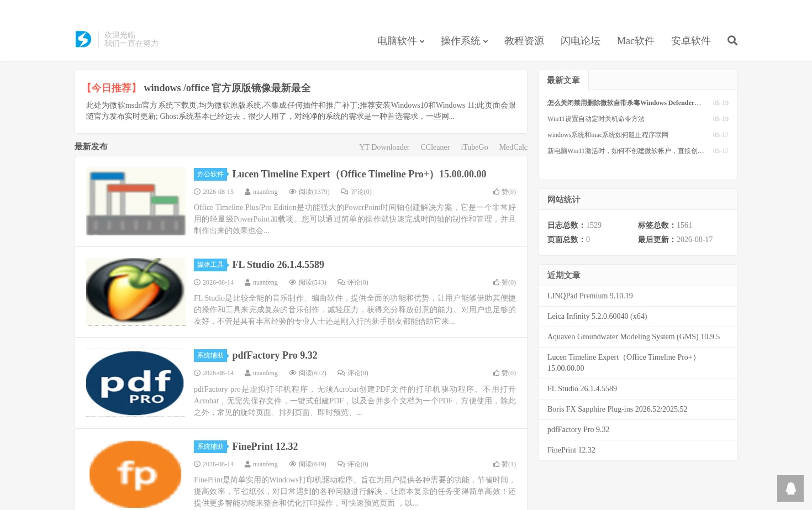This screenshot has height=510, width=812.
Task: Open pdfFactory Pro 9.32 post title
Action: point(275,355)
